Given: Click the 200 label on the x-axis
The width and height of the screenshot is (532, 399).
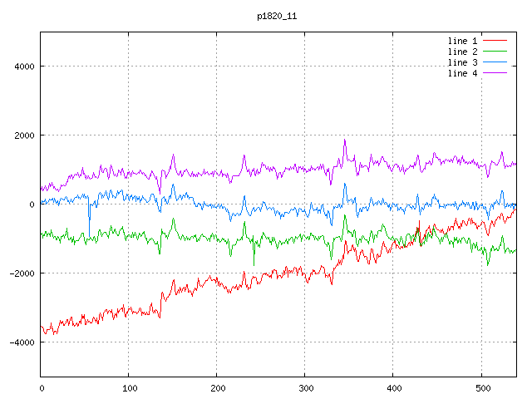Looking at the screenshot, I should point(217,387).
